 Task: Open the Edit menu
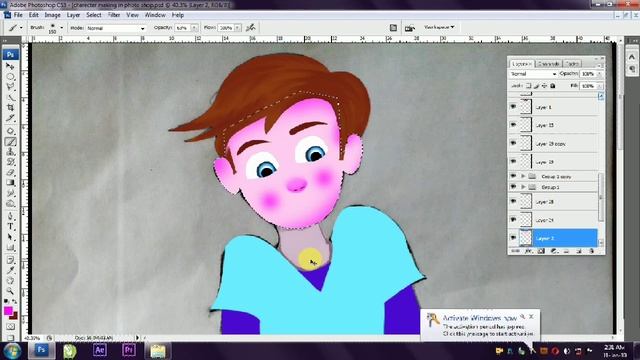[33, 15]
